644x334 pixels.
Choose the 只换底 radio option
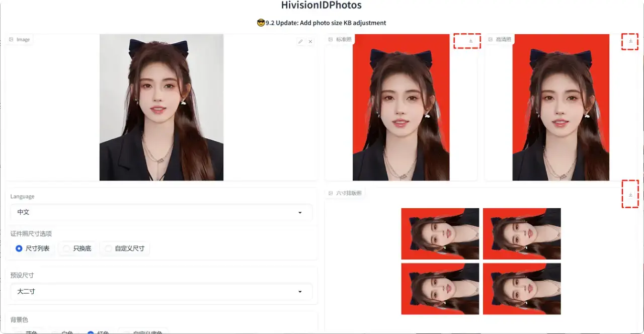[66, 248]
